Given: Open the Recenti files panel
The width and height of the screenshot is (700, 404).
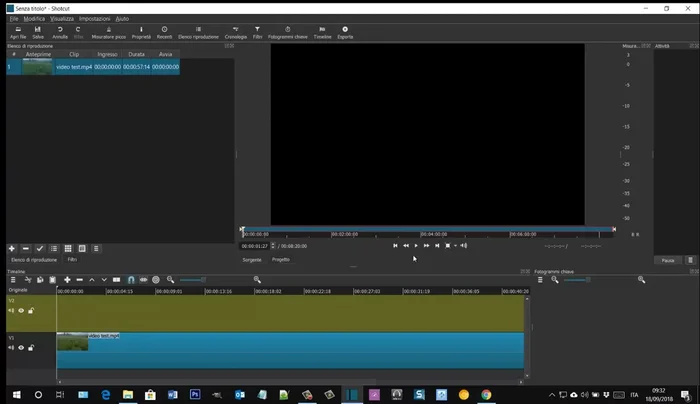Looking at the screenshot, I should click(164, 33).
